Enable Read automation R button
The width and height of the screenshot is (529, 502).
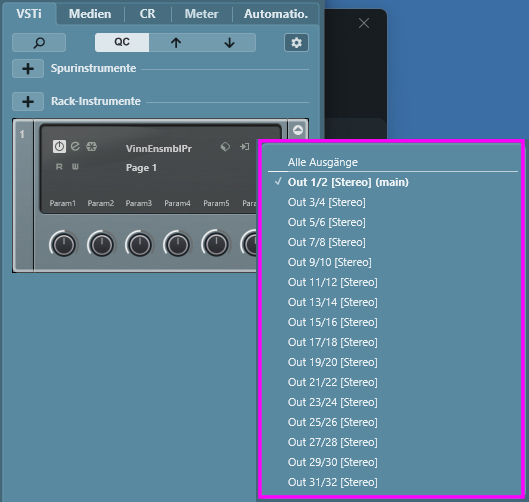(x=59, y=167)
